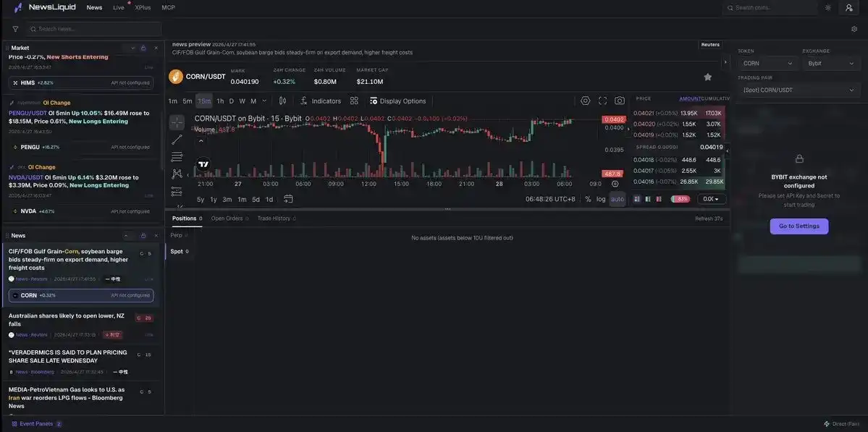Click the 83% buy/sell ratio bar
The height and width of the screenshot is (432, 868).
[681, 199]
